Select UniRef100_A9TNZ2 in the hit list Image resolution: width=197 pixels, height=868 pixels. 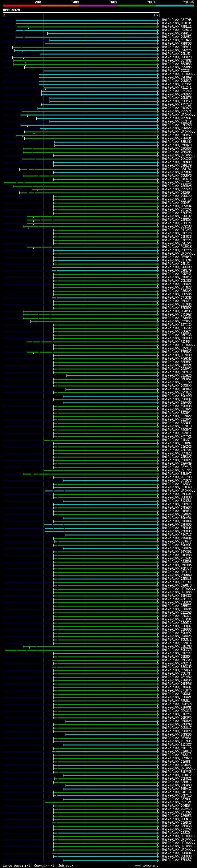[176, 40]
